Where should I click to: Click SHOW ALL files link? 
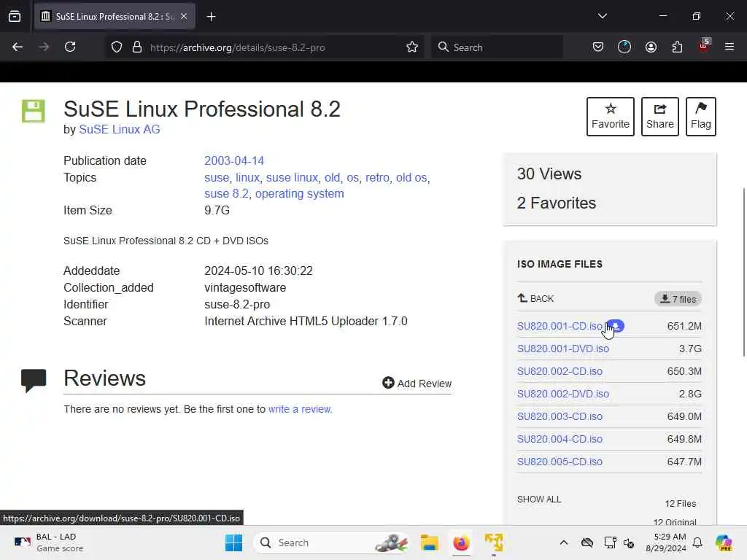539,499
